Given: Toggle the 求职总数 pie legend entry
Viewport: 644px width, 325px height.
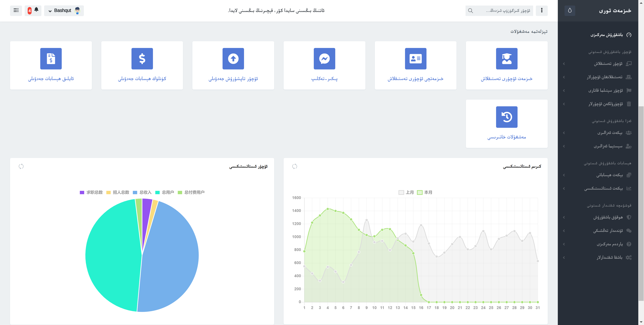Looking at the screenshot, I should pyautogui.click(x=91, y=192).
